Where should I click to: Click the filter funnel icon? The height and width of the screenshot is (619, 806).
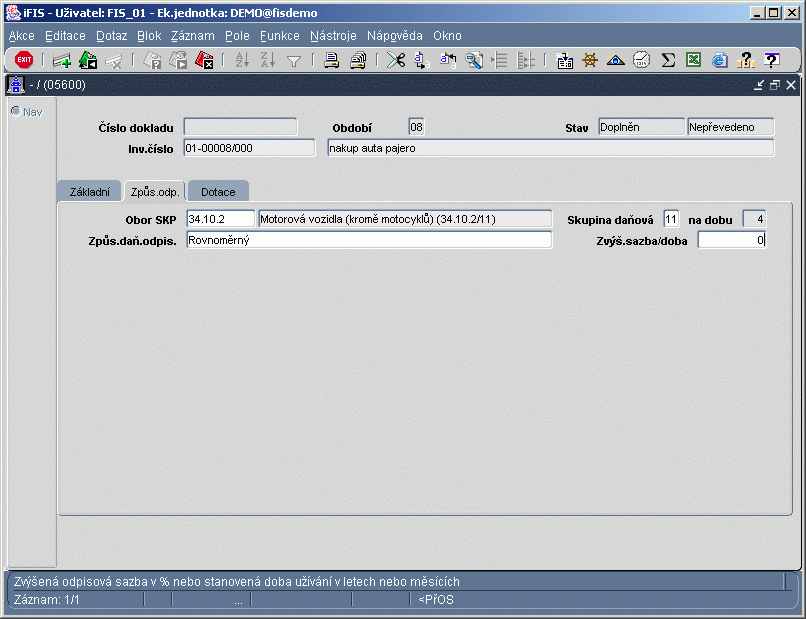coord(294,62)
